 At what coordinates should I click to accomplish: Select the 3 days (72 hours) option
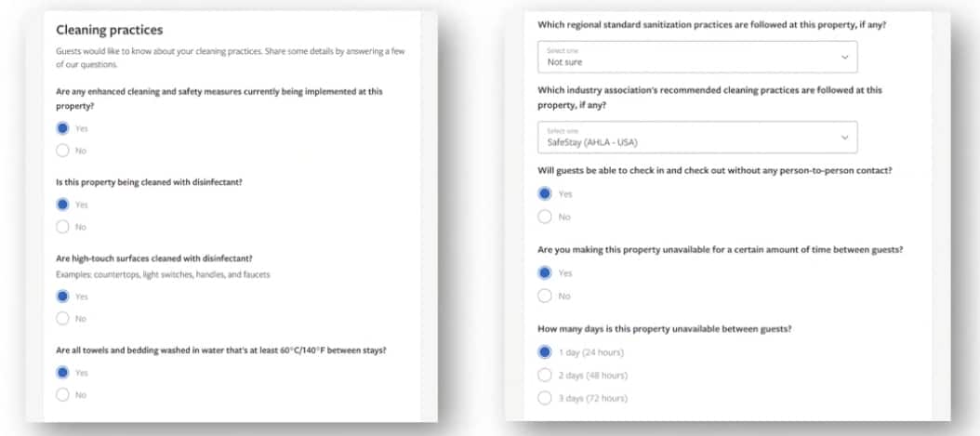point(545,398)
